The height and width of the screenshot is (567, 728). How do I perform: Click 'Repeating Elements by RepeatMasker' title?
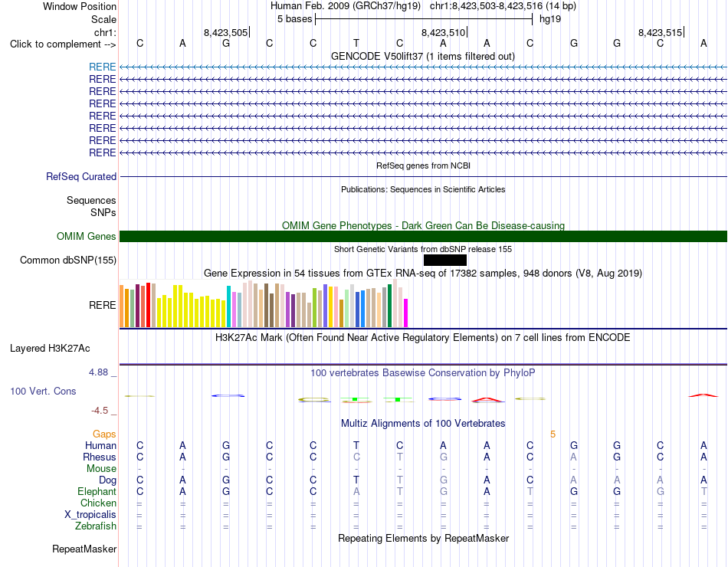[423, 538]
